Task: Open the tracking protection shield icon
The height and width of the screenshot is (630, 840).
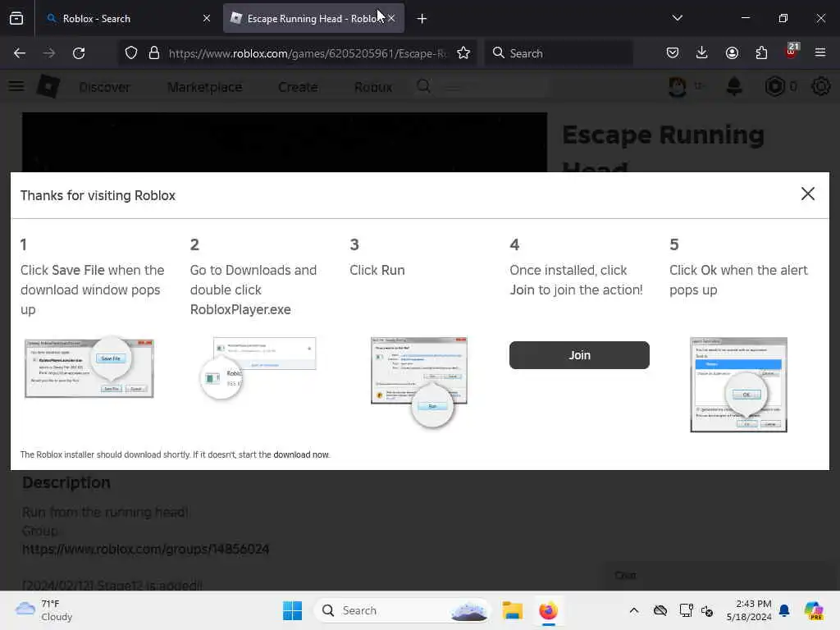Action: 131,53
